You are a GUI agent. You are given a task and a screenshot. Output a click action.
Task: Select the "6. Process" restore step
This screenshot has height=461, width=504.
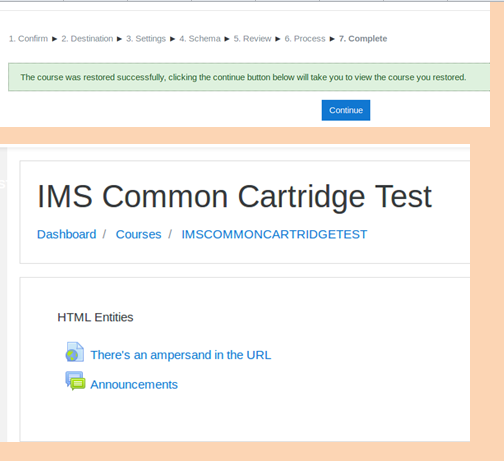(x=305, y=39)
